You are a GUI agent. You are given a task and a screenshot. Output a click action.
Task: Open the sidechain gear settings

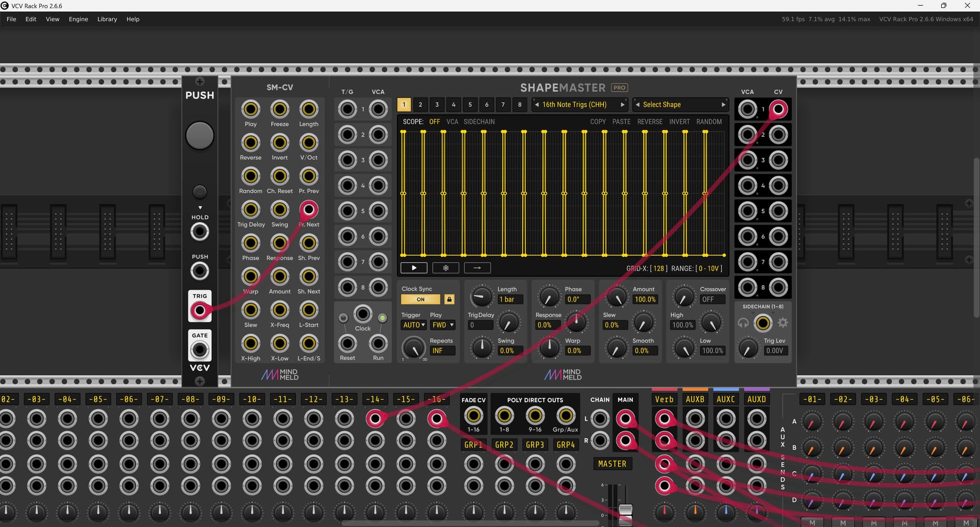click(782, 323)
